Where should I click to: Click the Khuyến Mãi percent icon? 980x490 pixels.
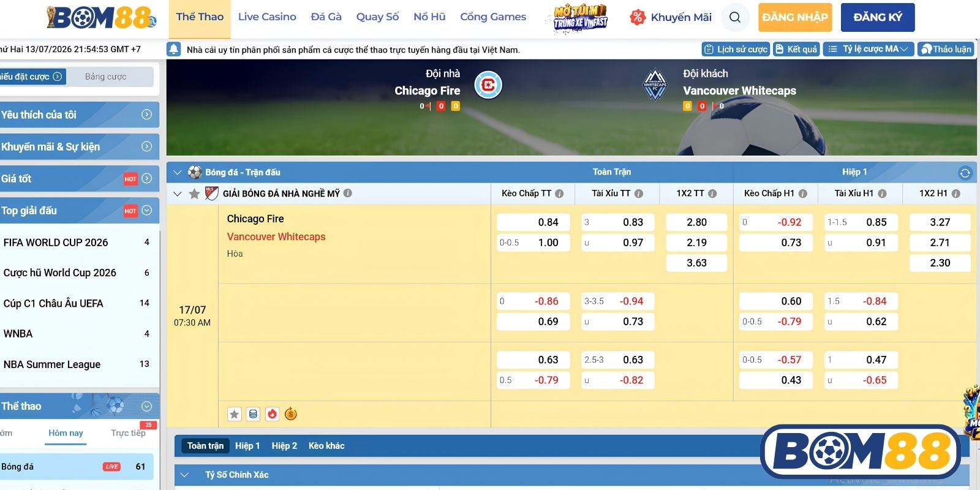coord(638,17)
